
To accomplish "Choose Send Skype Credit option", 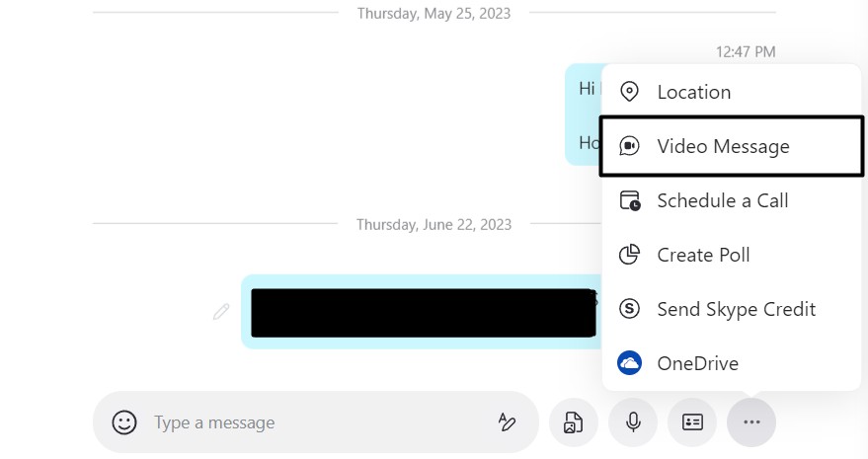I will tap(736, 309).
